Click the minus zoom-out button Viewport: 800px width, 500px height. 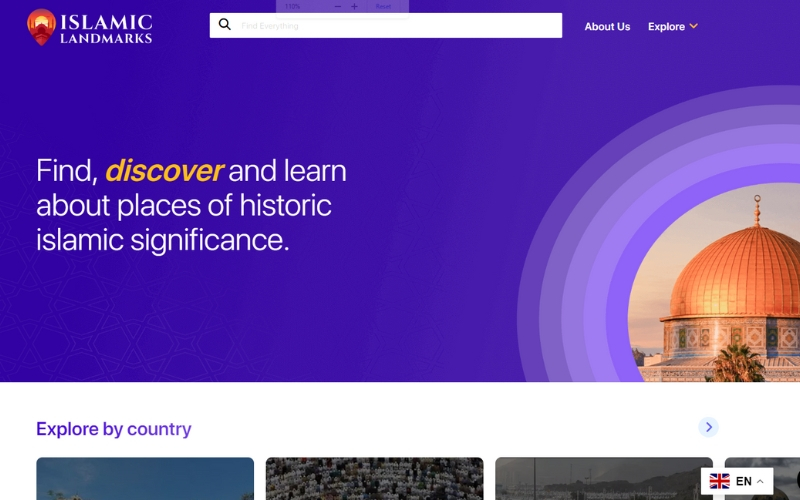tap(337, 7)
